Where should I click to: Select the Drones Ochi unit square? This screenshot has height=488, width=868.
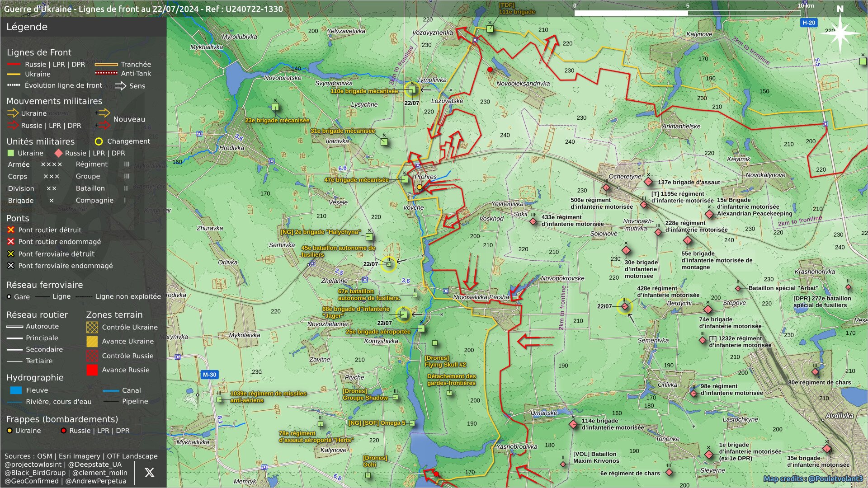click(x=368, y=475)
